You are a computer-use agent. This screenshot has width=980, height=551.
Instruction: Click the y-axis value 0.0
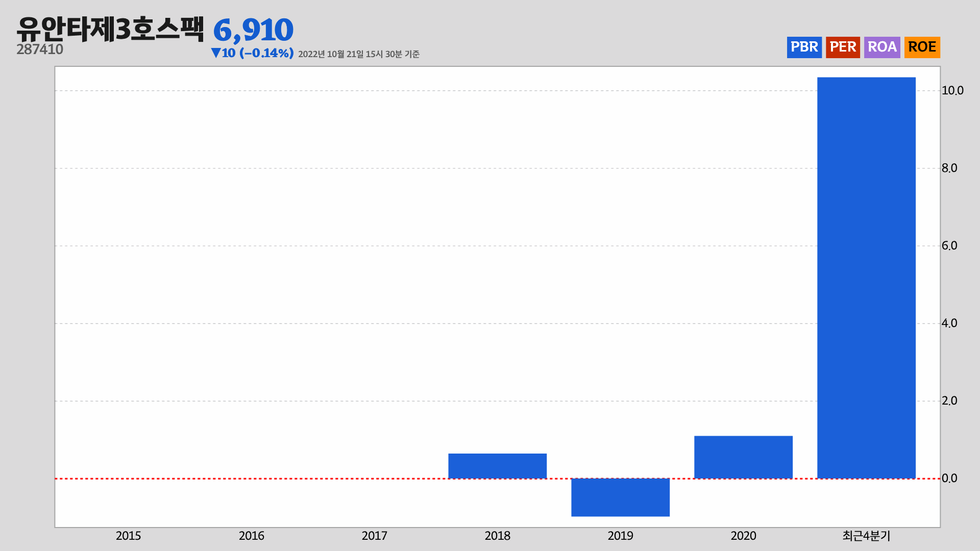[949, 478]
